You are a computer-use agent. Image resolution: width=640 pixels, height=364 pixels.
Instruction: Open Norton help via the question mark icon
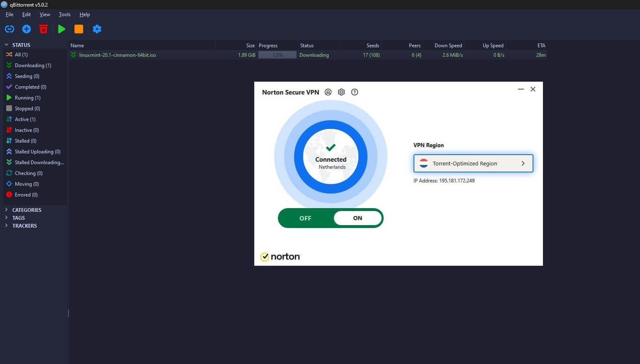tap(355, 92)
